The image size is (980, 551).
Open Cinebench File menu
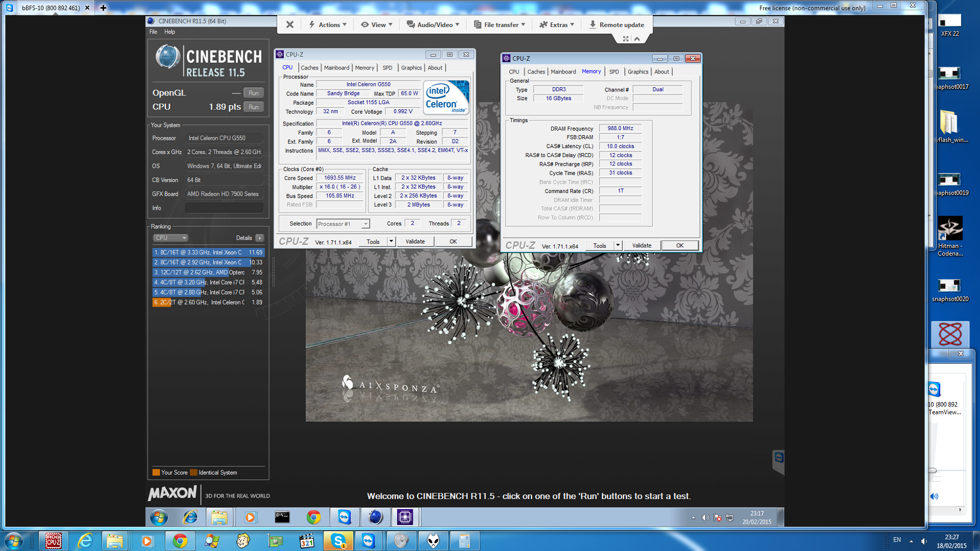[153, 32]
